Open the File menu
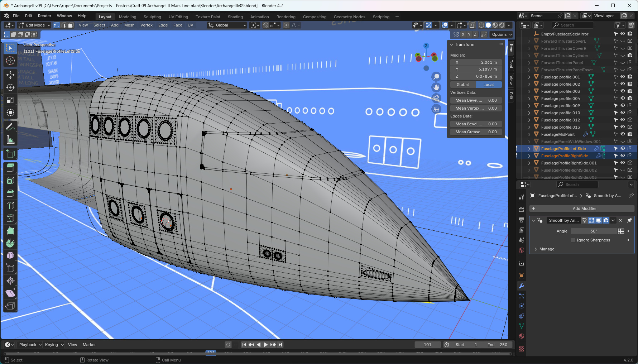The height and width of the screenshot is (364, 638). pos(16,16)
